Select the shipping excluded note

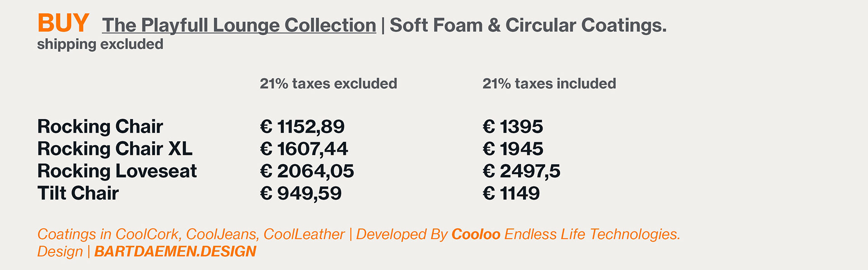tap(100, 44)
